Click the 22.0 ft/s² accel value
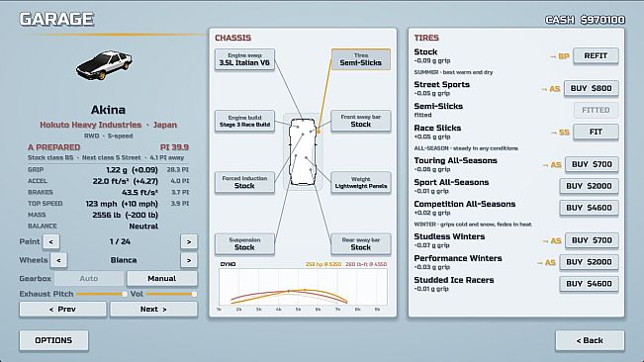The height and width of the screenshot is (362, 644). coord(110,181)
